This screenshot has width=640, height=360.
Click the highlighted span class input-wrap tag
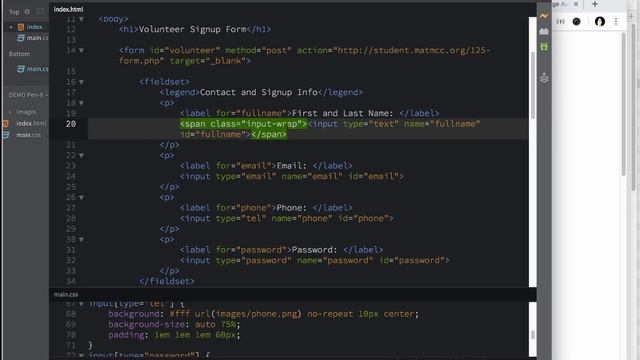243,124
